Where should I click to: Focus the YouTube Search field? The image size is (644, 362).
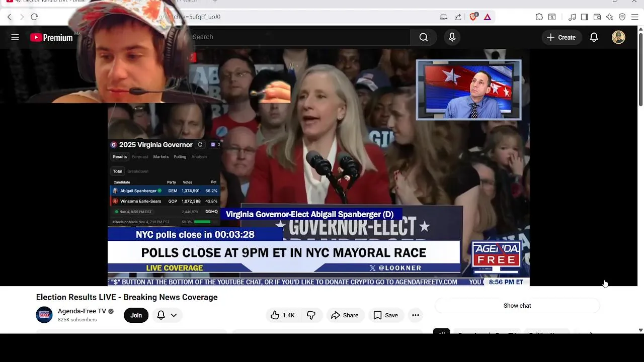(x=299, y=37)
